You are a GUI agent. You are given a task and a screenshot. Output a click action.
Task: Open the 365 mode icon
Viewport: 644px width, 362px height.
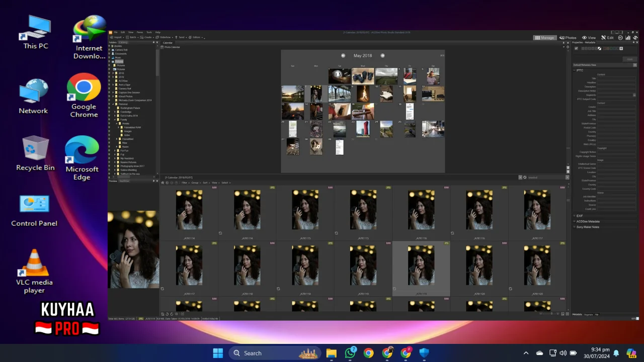coord(620,38)
